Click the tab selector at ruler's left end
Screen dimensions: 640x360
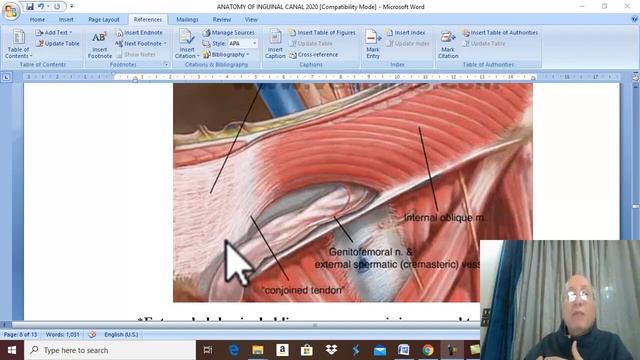pos(6,77)
